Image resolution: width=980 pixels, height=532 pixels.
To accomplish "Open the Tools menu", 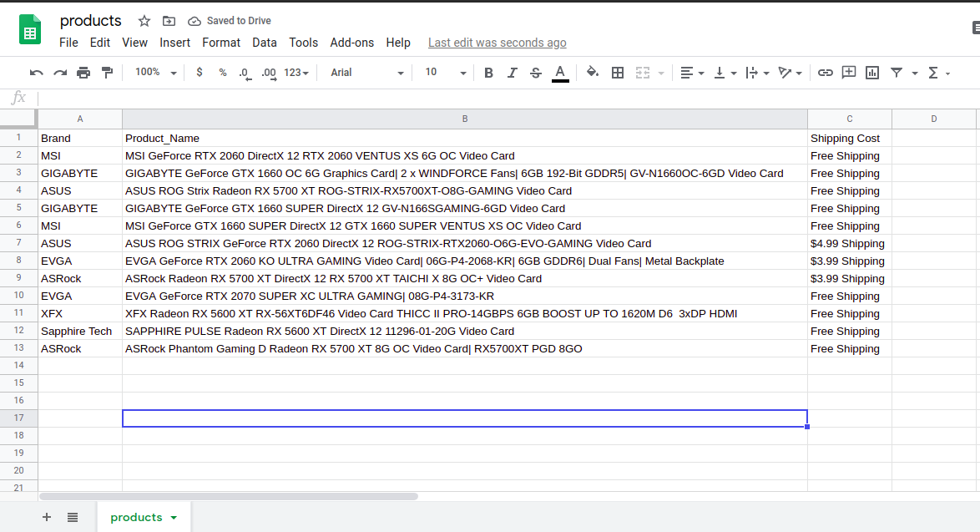I will (303, 43).
